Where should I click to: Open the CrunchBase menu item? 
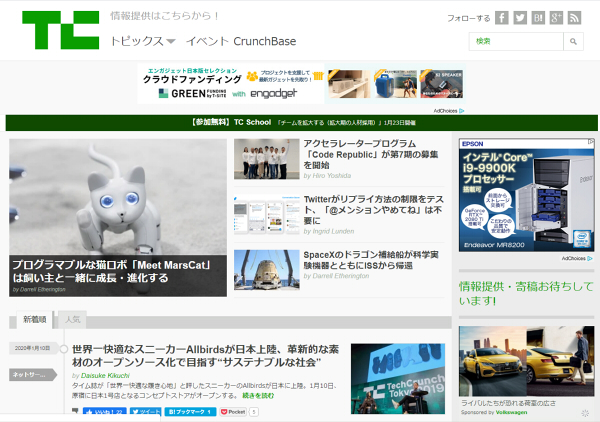(x=264, y=41)
